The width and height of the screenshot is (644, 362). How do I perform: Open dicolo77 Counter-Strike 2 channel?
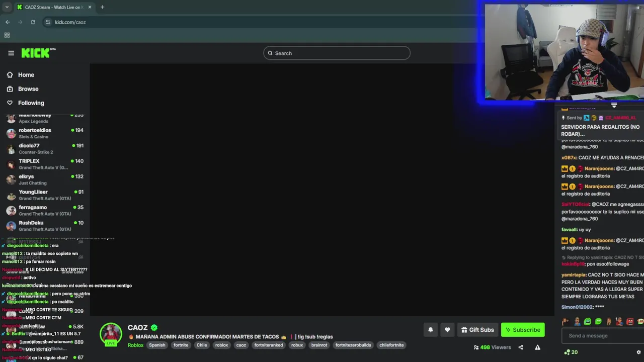point(45,149)
